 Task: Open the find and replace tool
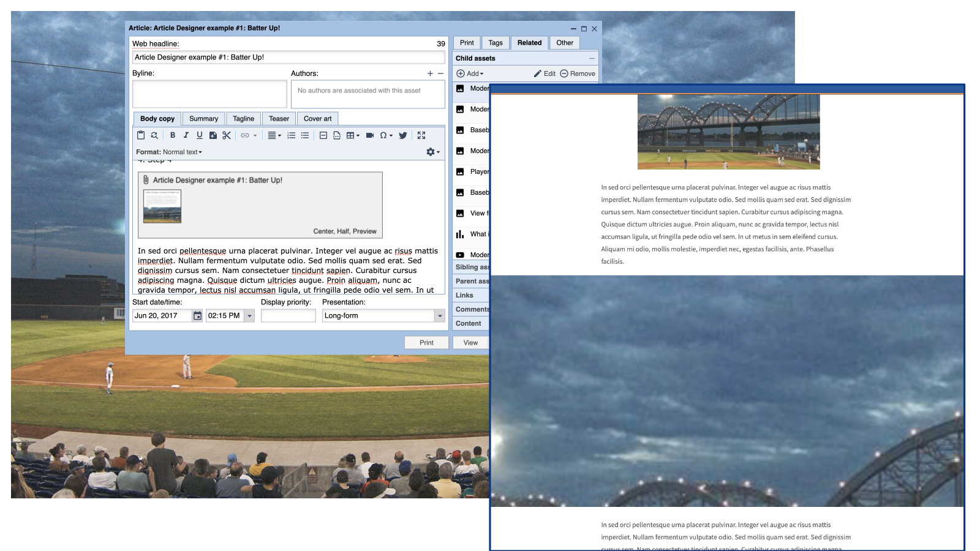(x=154, y=135)
